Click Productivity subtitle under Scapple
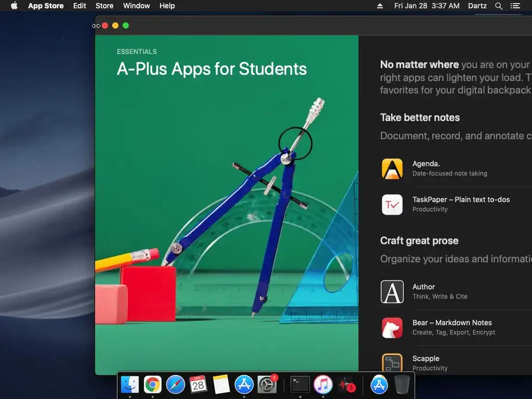 430,368
